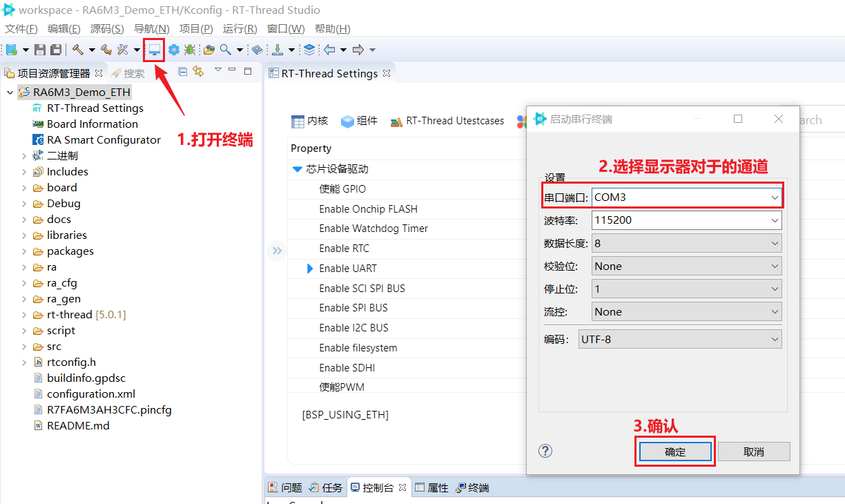Viewport: 845px width, 504px height.
Task: Click the help question mark icon
Action: 545,451
